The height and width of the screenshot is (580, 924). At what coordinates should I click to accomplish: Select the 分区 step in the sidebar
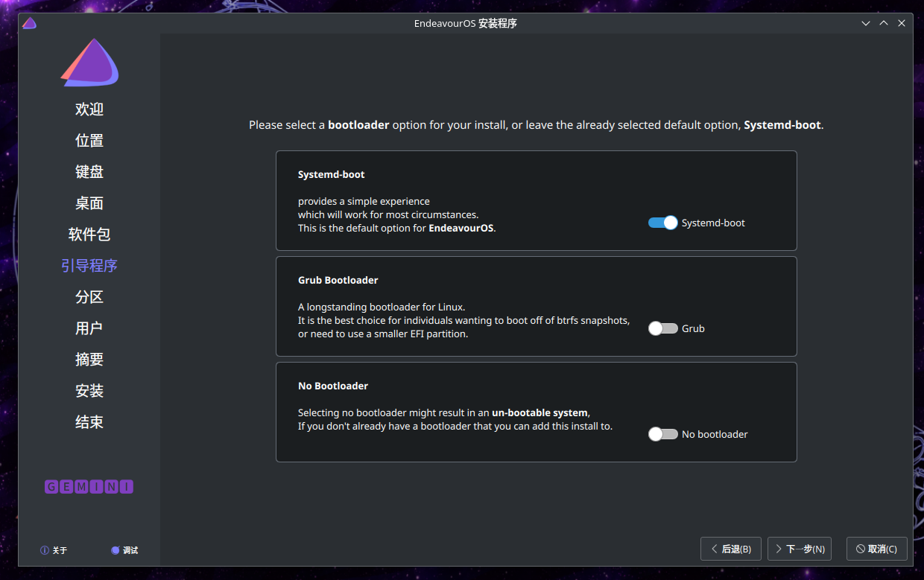(x=89, y=297)
